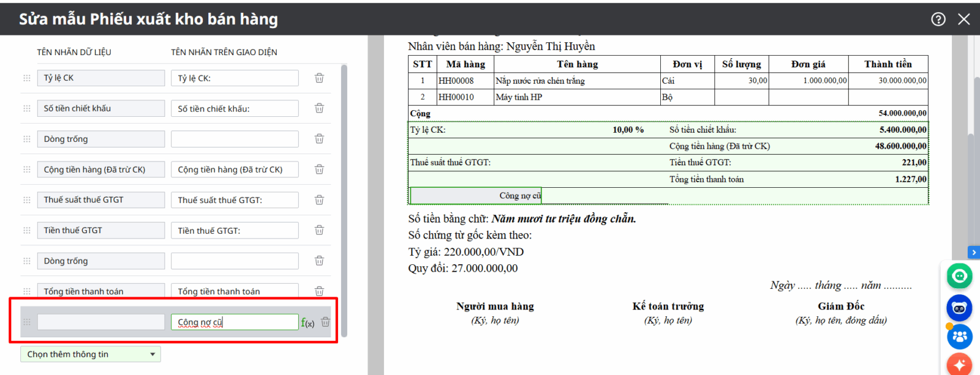Click the left panel vertical scrollbar
The width and height of the screenshot is (980, 375).
point(344,199)
